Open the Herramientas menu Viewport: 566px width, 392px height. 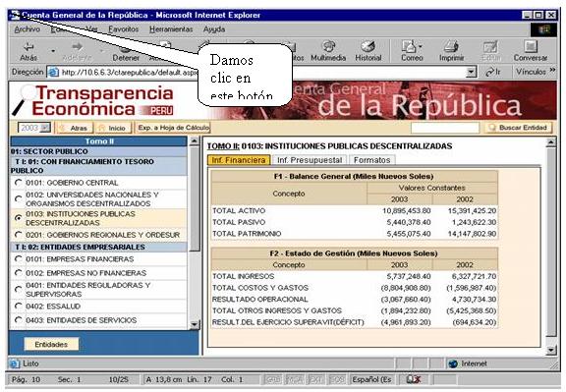(171, 29)
